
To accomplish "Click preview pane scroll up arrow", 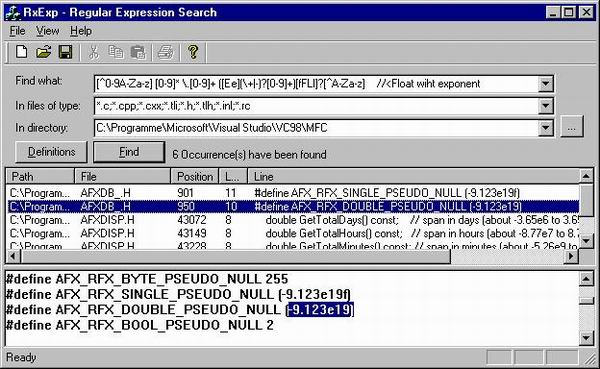I will pyautogui.click(x=586, y=279).
